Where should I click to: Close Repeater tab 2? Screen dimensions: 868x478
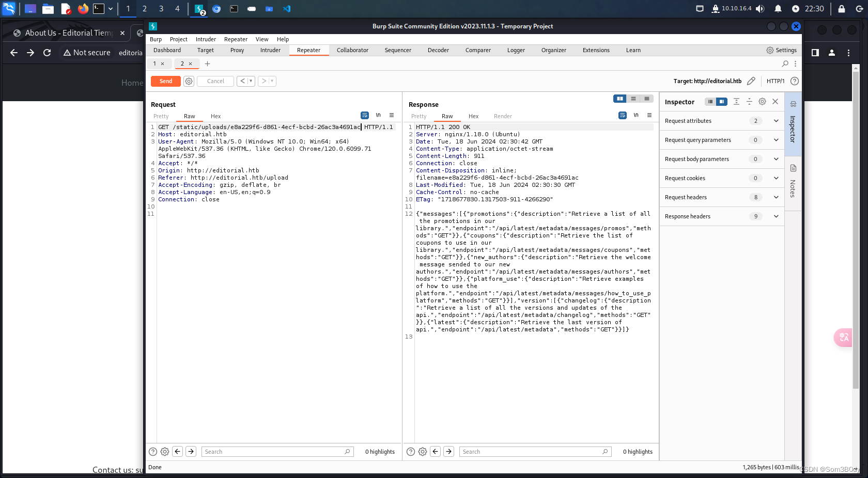pyautogui.click(x=190, y=63)
